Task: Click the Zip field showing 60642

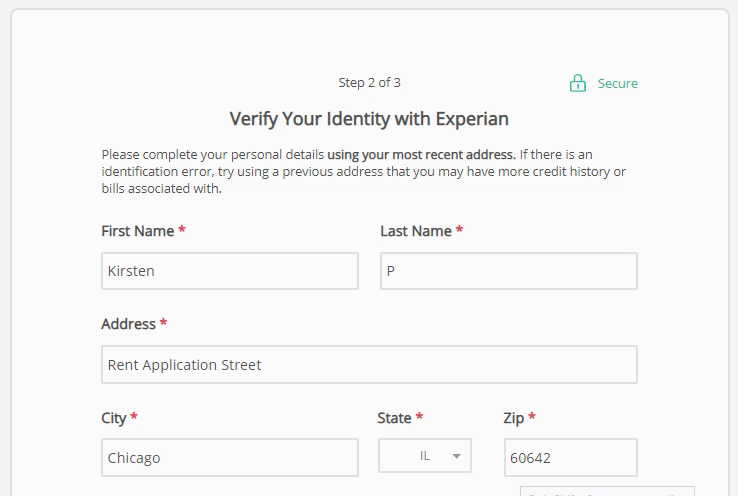Action: pyautogui.click(x=571, y=458)
